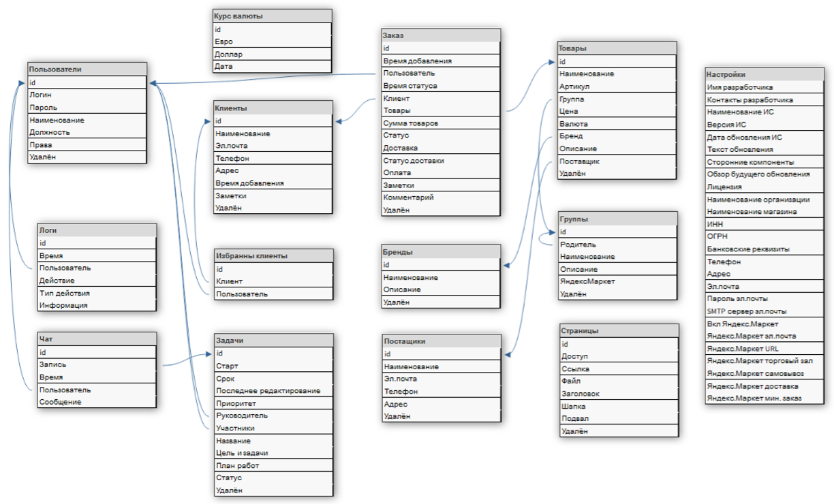Screen dimensions: 834x504
Task: Click the Бренды table header
Action: tap(441, 252)
